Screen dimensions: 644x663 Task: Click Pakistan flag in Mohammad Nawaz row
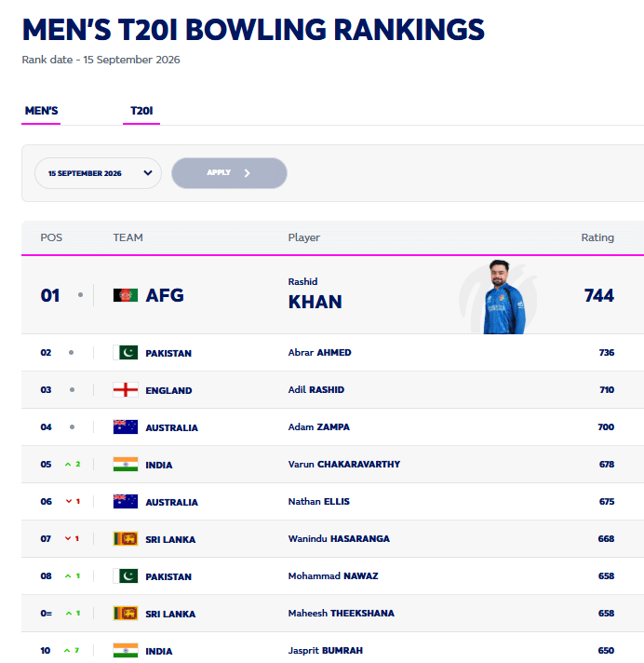point(126,575)
